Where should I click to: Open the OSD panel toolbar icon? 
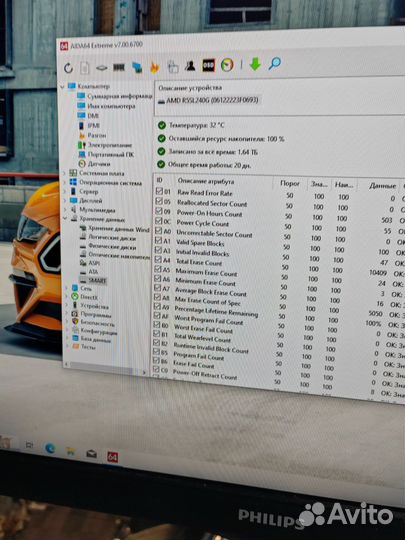point(208,65)
